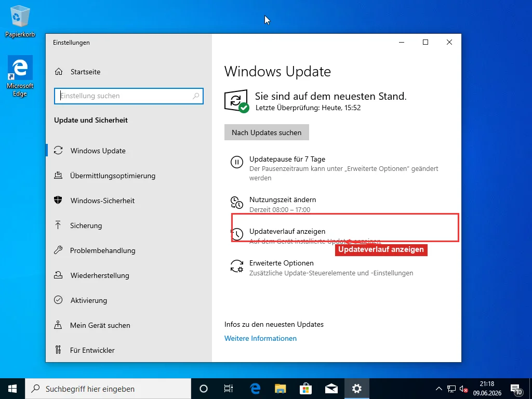Switch to Sicherung section
The width and height of the screenshot is (532, 399).
pyautogui.click(x=86, y=225)
